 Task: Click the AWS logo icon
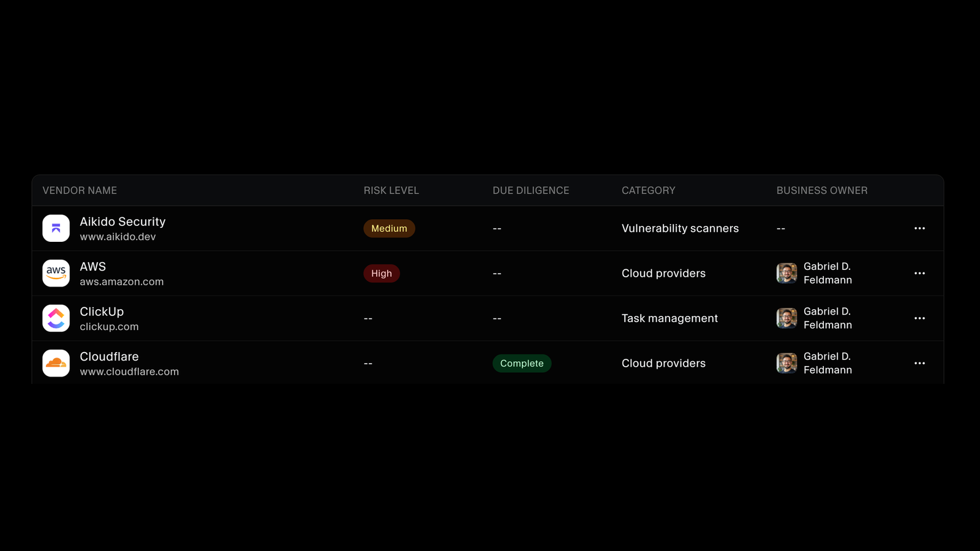[x=56, y=273]
